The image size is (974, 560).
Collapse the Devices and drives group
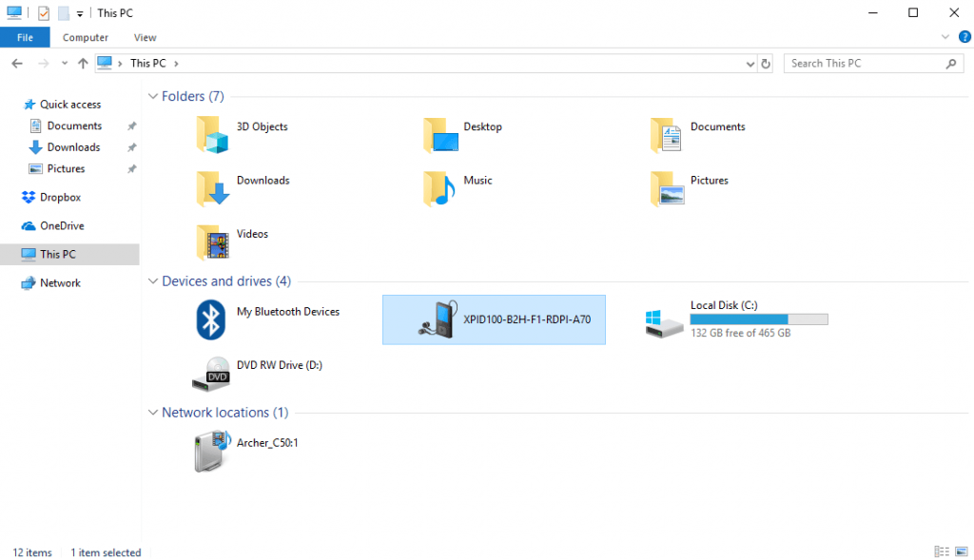152,281
